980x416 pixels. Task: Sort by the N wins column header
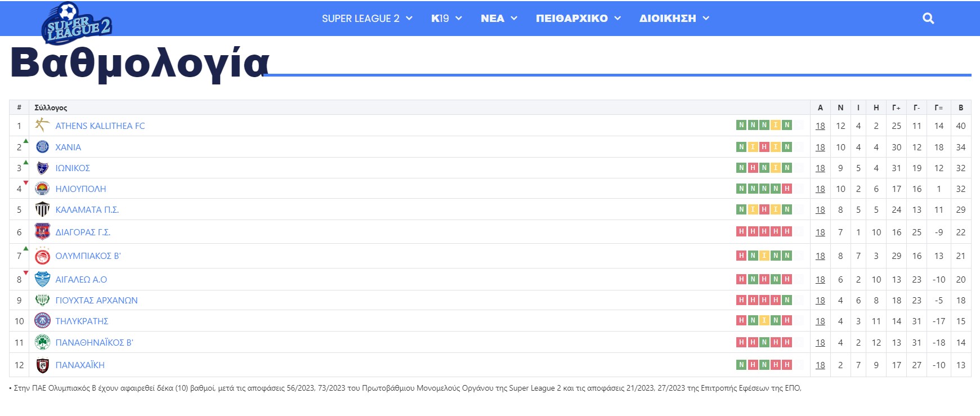coord(840,108)
